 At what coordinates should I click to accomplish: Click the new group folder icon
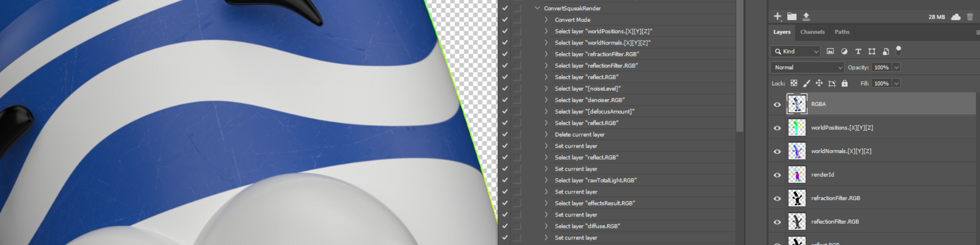[x=792, y=16]
